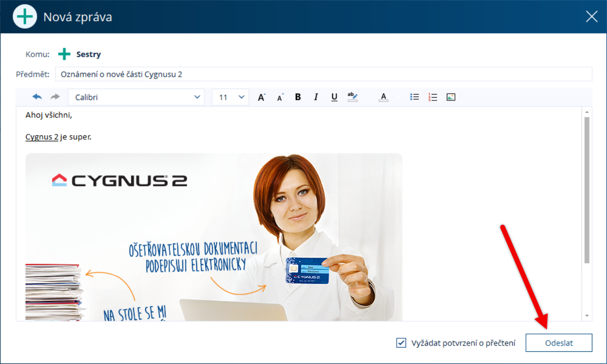Decrease the font size with the smaller A
Screen dimensions: 607x364
pos(280,97)
